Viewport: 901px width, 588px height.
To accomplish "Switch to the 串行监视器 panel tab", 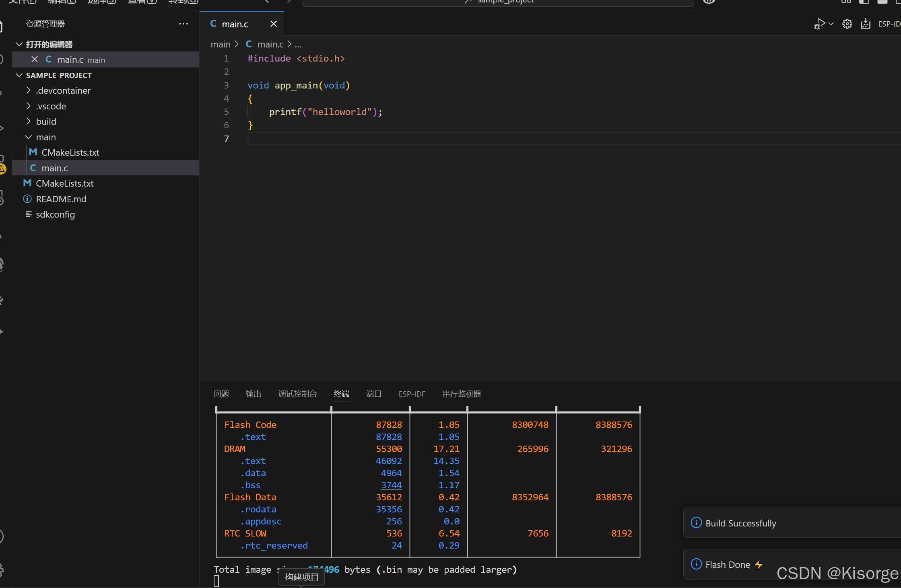I will point(462,394).
